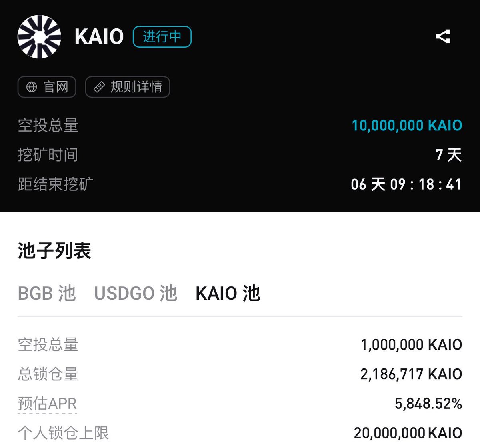Viewport: 480px width, 448px height.
Task: Click the 20,000,000 KAIO personal limit value
Action: 408,433
